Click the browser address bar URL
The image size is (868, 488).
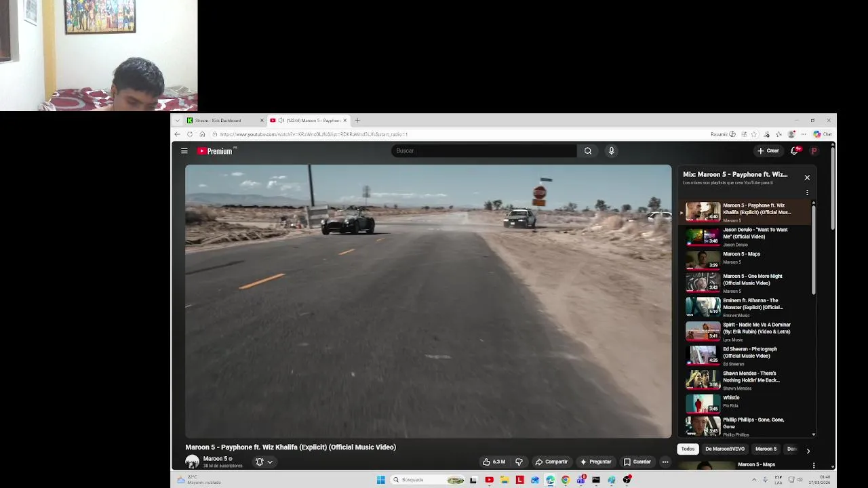(313, 134)
